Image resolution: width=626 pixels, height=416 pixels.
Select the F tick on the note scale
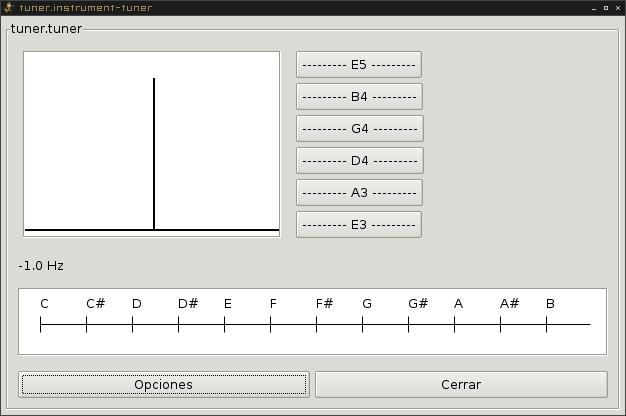pyautogui.click(x=271, y=323)
